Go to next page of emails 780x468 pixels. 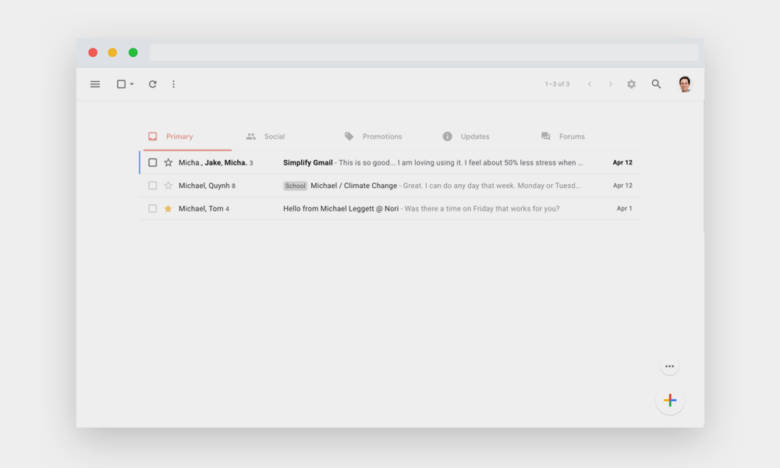tap(610, 84)
